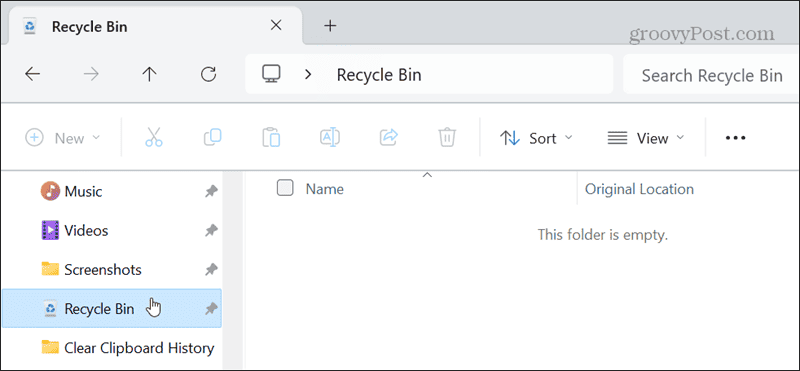The height and width of the screenshot is (371, 800).
Task: Click the Delete trash icon
Action: (x=447, y=138)
